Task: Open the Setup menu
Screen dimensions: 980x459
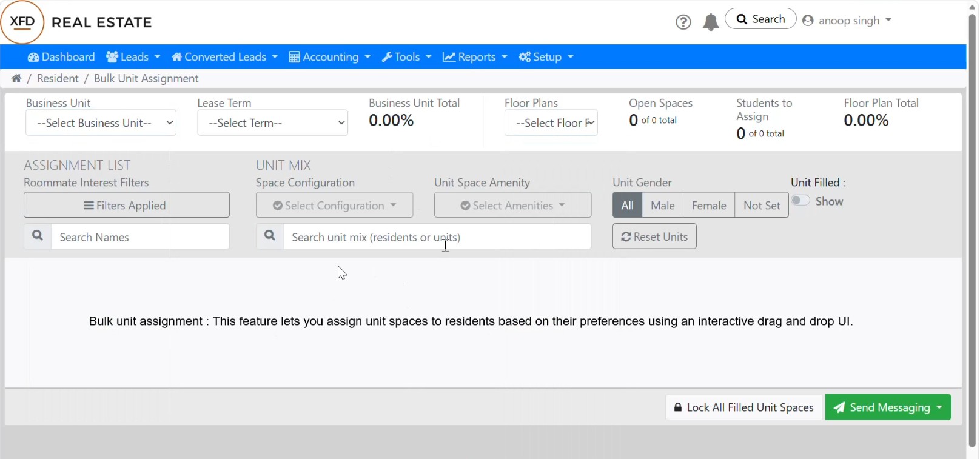Action: click(546, 57)
